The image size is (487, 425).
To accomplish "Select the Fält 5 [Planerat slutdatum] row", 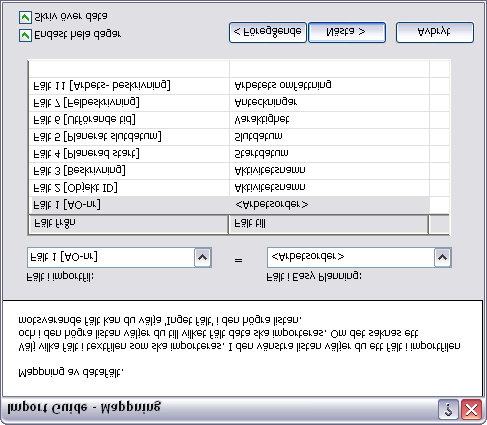I will tap(229, 137).
